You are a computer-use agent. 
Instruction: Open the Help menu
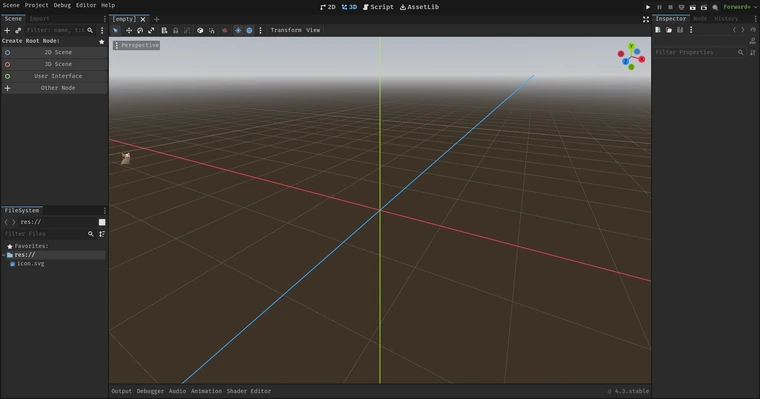tap(108, 5)
